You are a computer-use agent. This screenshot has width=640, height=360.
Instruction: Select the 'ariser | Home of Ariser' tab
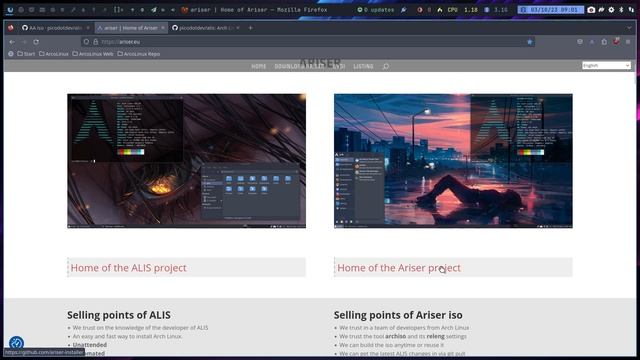tap(131, 28)
